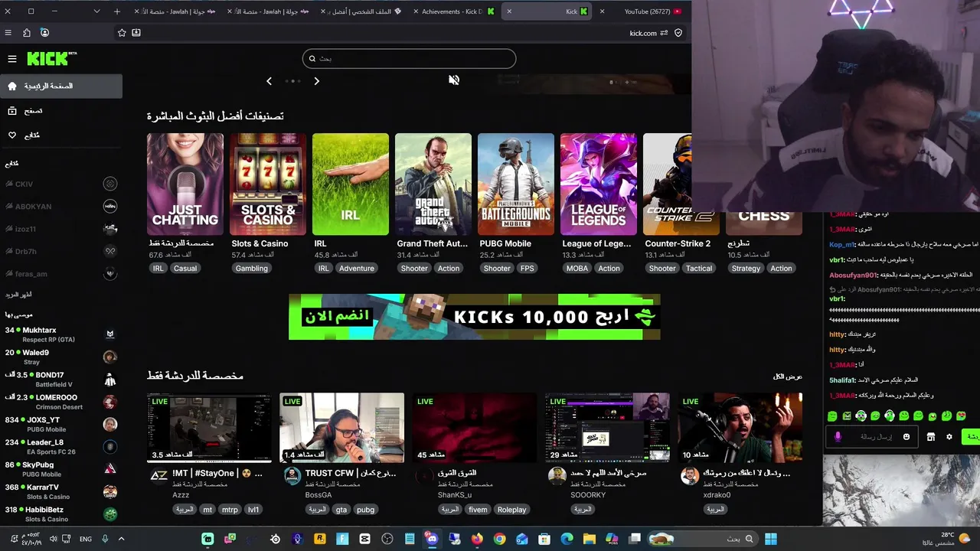Open Google Chrome from the taskbar
The height and width of the screenshot is (551, 980).
click(x=499, y=539)
